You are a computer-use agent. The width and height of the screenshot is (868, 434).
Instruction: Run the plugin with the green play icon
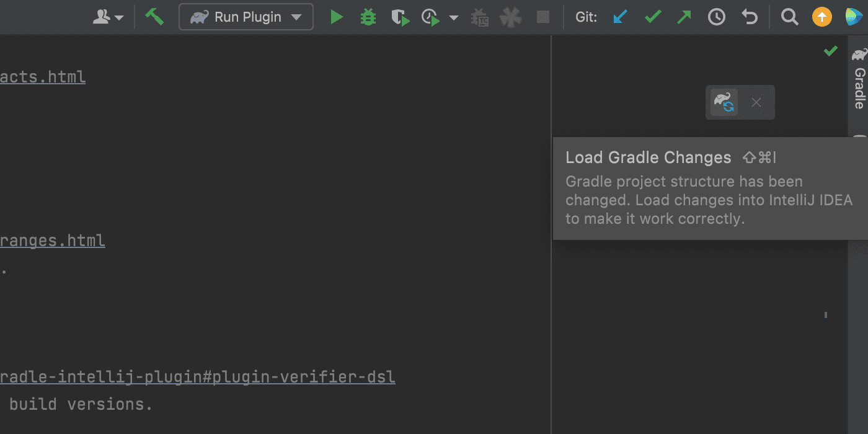[337, 17]
